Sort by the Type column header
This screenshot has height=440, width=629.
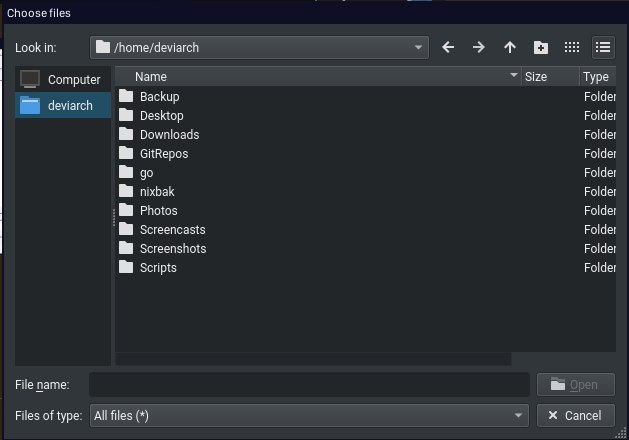[598, 77]
